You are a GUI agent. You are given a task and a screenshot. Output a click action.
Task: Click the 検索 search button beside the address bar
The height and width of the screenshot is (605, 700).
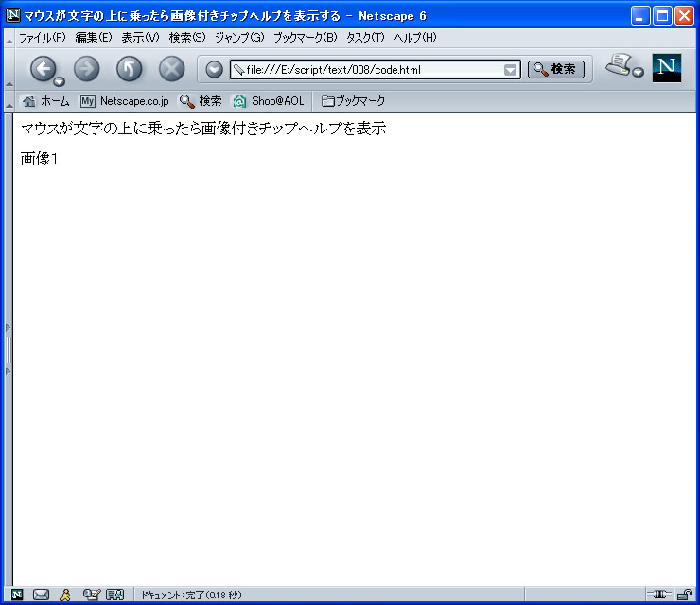pos(556,69)
